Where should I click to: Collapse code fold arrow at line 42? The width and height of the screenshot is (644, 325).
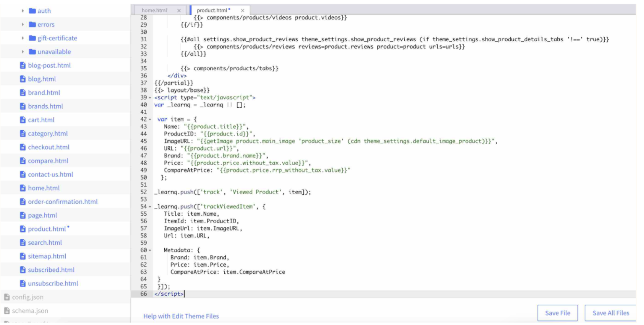(150, 120)
